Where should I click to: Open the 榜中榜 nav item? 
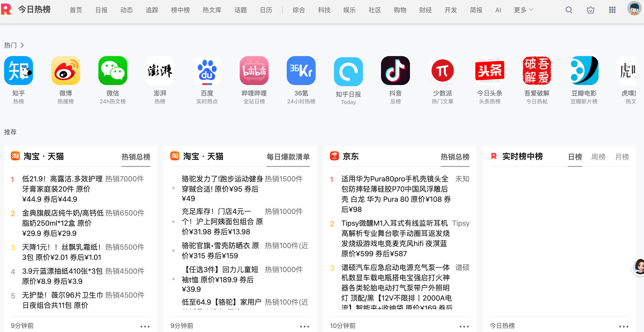180,10
